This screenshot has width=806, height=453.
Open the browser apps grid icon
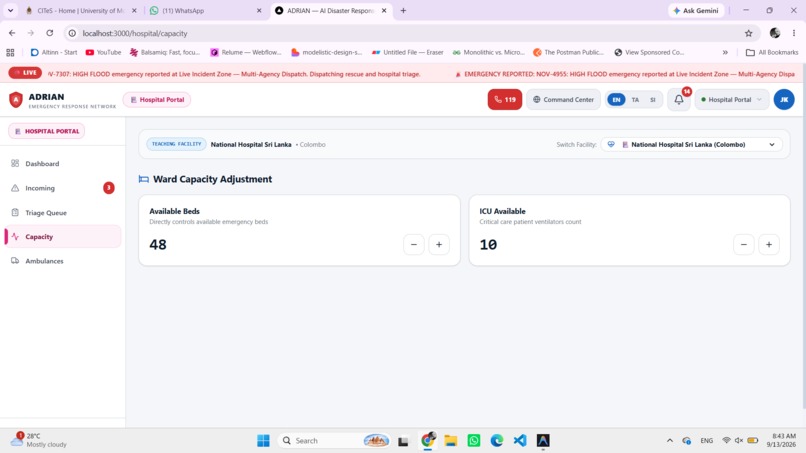point(10,52)
